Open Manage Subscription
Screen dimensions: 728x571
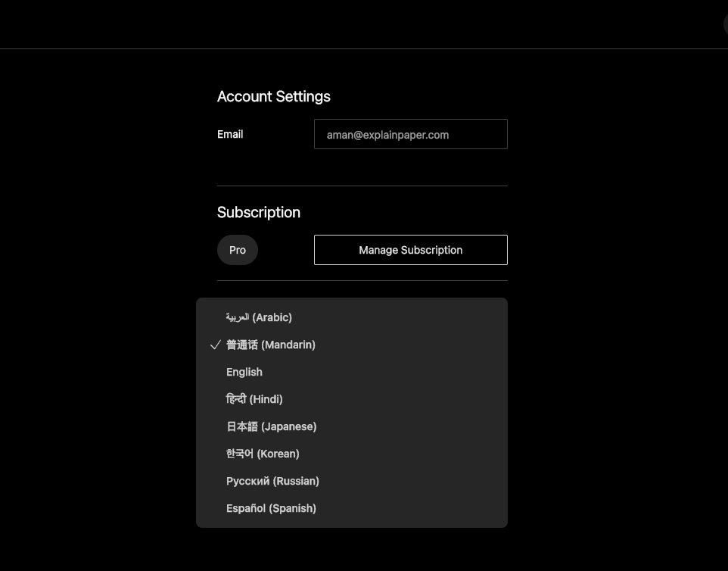coord(410,250)
